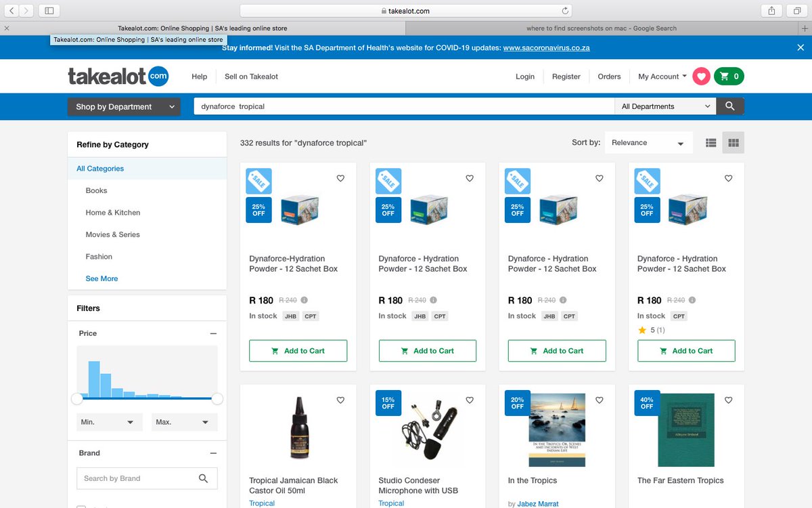Go back with Safari's back arrow
The width and height of the screenshot is (812, 508).
(12, 10)
